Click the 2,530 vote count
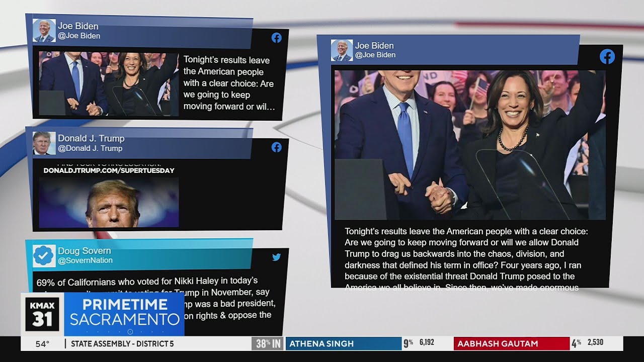 click(595, 342)
